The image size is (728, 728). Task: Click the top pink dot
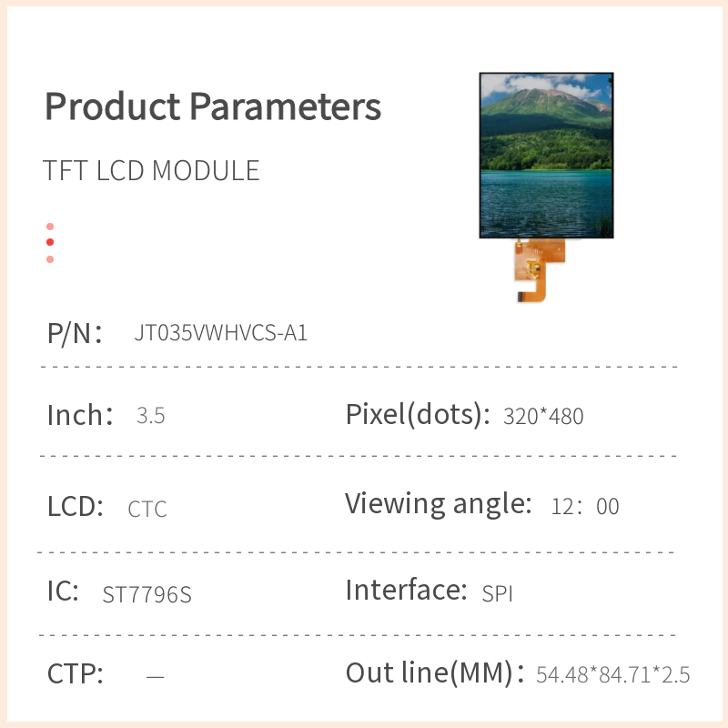tap(50, 227)
